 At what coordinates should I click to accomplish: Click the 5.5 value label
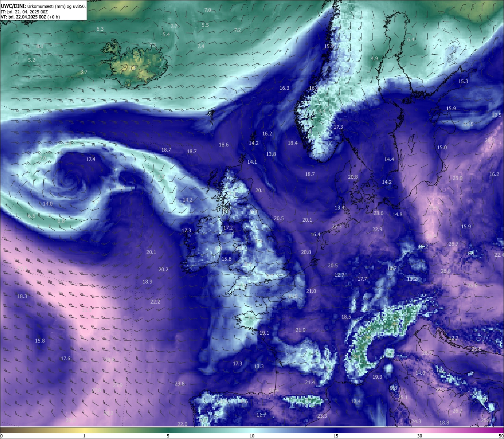tap(205, 25)
